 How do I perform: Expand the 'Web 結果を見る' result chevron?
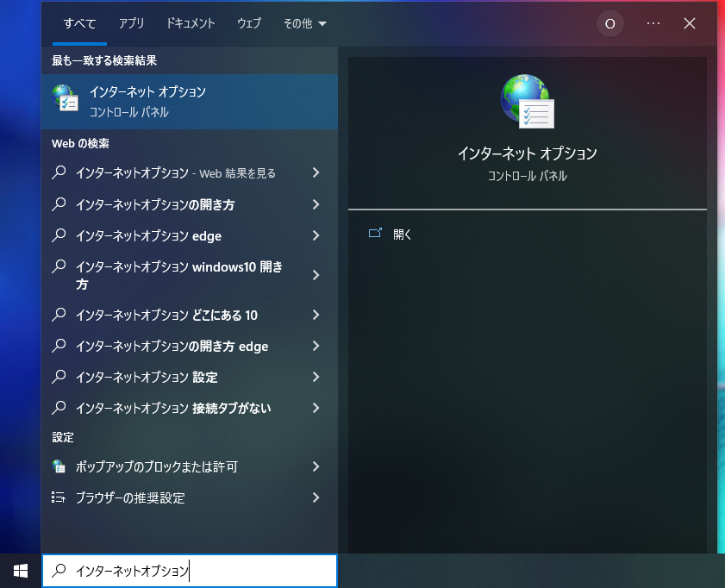[x=316, y=172]
